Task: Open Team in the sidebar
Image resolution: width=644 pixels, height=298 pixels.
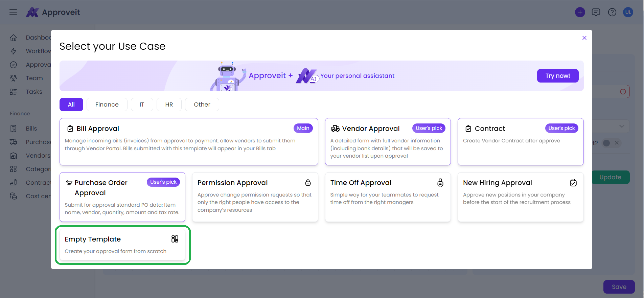Action: [34, 78]
